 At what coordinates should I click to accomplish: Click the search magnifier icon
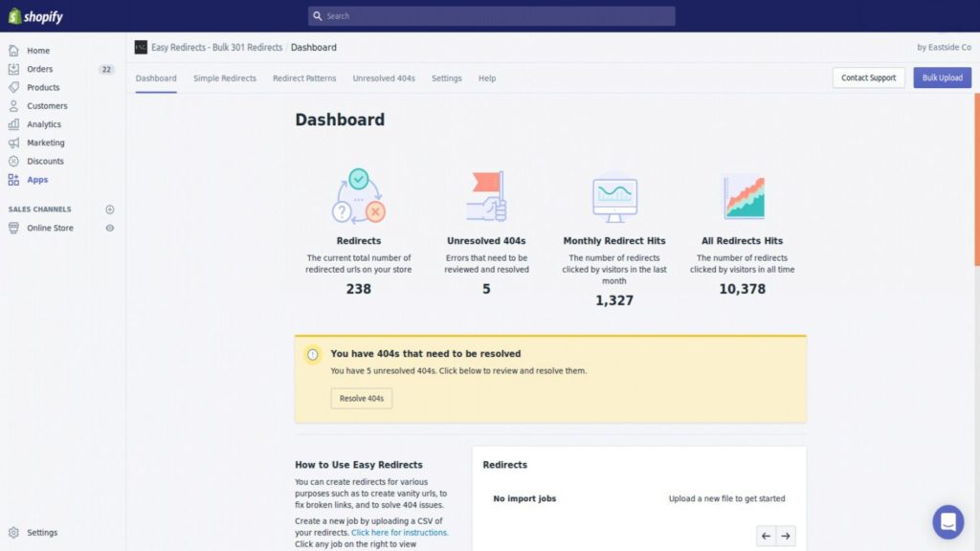tap(318, 16)
